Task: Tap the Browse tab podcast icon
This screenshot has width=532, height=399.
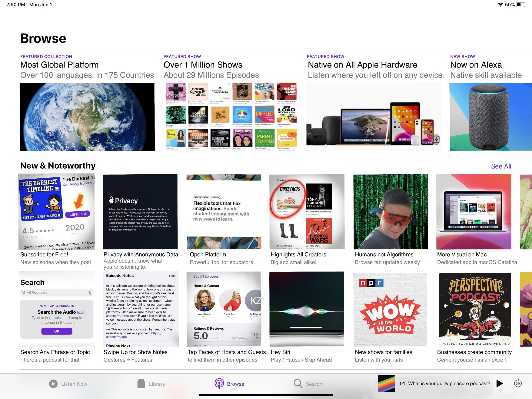Action: [x=219, y=384]
